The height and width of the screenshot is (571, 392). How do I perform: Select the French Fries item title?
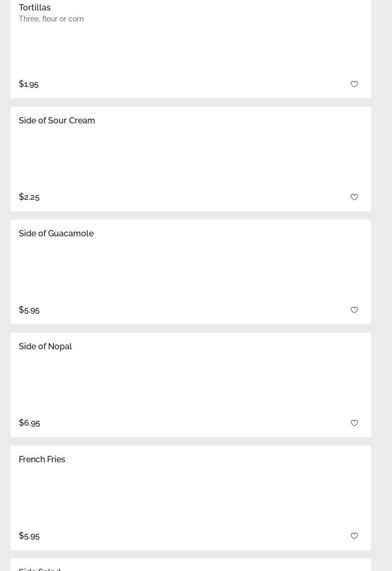42,459
